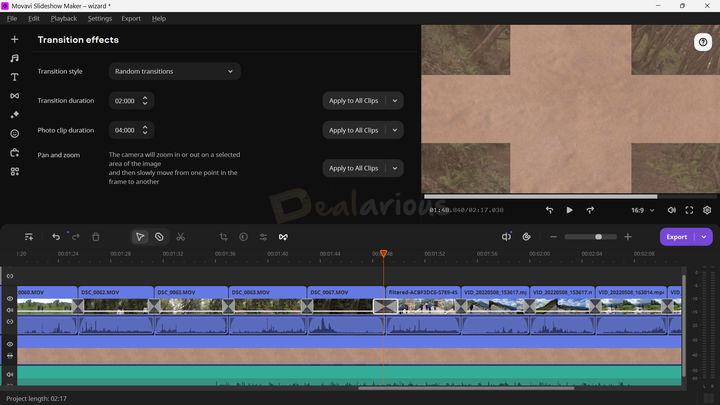Toggle the link icon on the clip audio track
This screenshot has width=720, height=405.
click(10, 322)
